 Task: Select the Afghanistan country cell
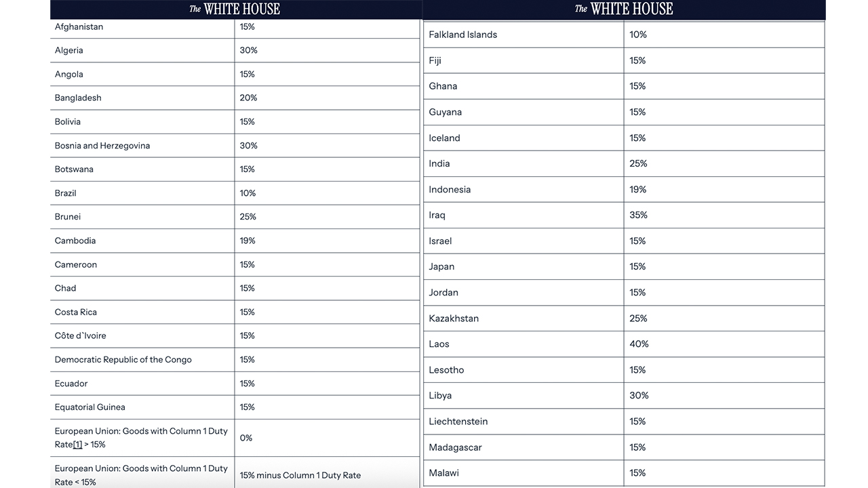point(79,27)
